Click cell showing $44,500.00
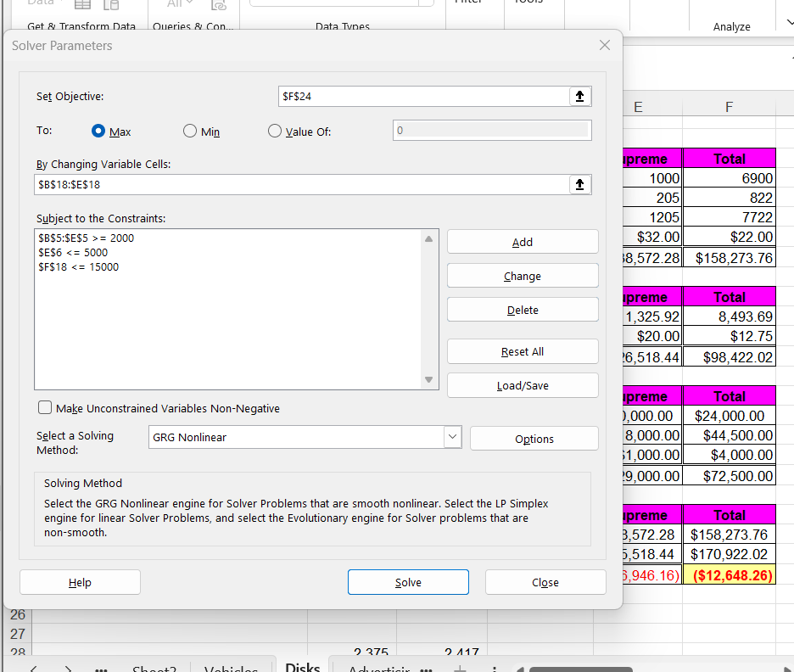 click(x=730, y=435)
